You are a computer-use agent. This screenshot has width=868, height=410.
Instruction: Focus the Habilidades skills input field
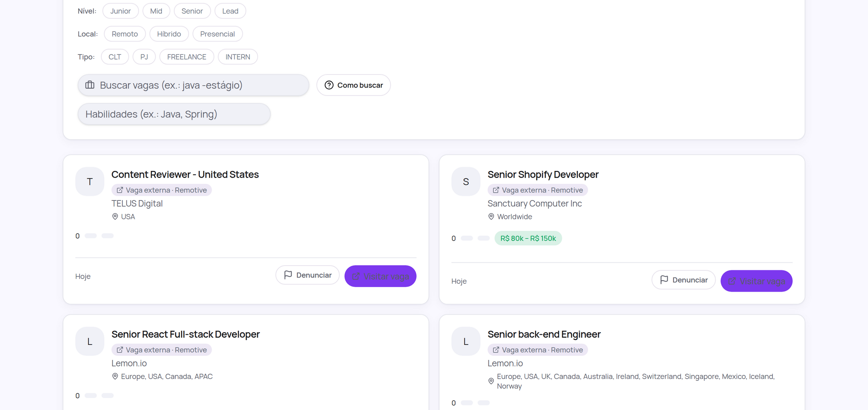(174, 114)
